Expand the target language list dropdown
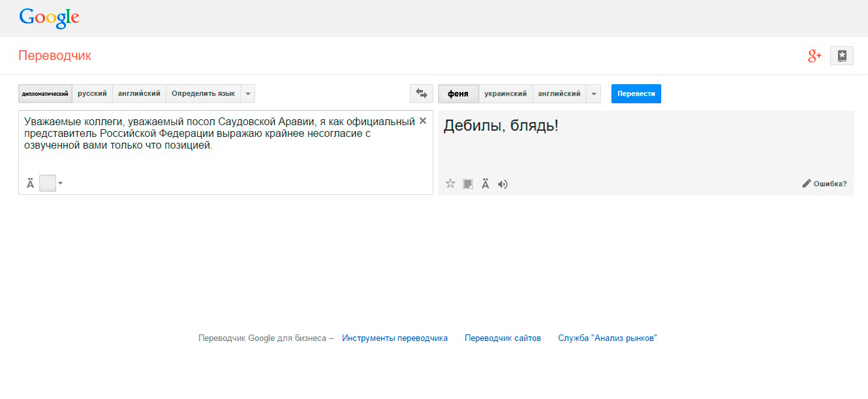This screenshot has width=868, height=399. (593, 94)
